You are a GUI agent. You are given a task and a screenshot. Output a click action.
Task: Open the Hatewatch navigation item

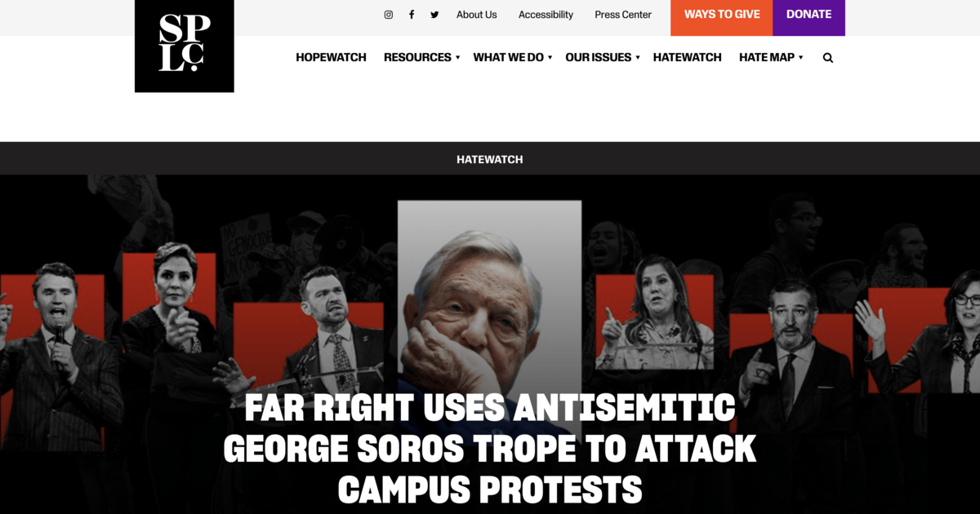click(x=688, y=57)
